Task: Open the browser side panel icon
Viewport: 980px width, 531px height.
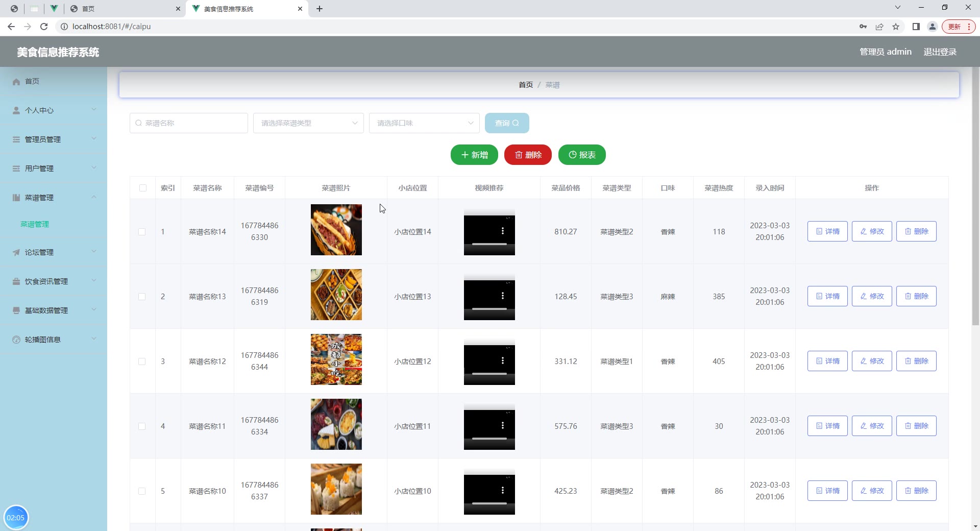Action: pyautogui.click(x=916, y=27)
